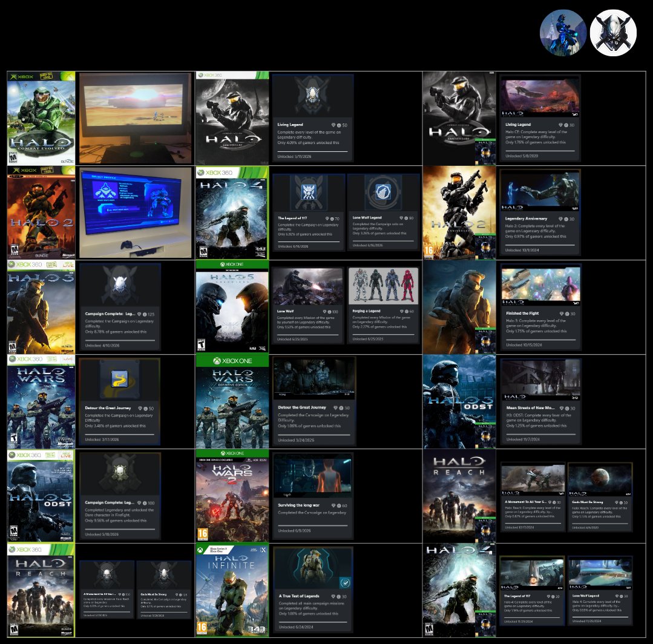Click the skull emblem on the 100G Campaign Complete card
This screenshot has width=653, height=644.
[120, 473]
